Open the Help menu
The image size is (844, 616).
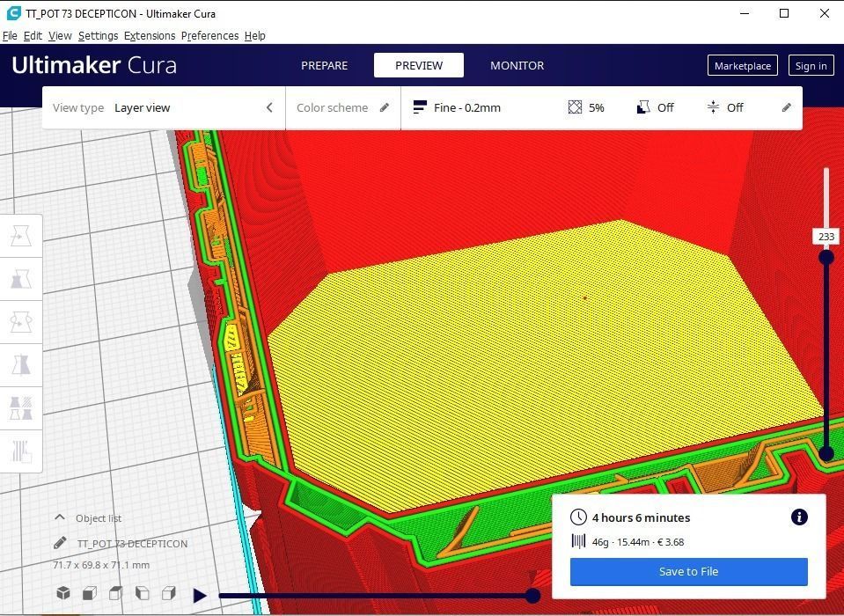pyautogui.click(x=254, y=35)
